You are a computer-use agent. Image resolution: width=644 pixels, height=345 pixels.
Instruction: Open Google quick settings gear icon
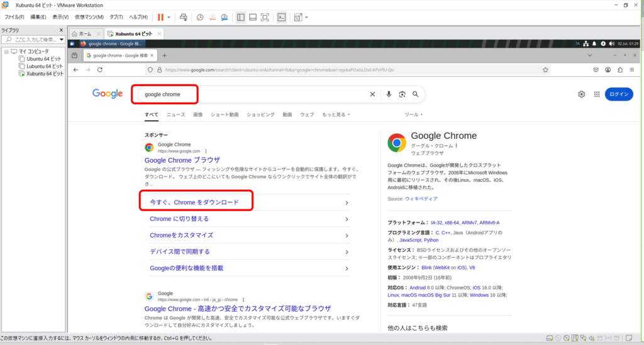pos(581,94)
